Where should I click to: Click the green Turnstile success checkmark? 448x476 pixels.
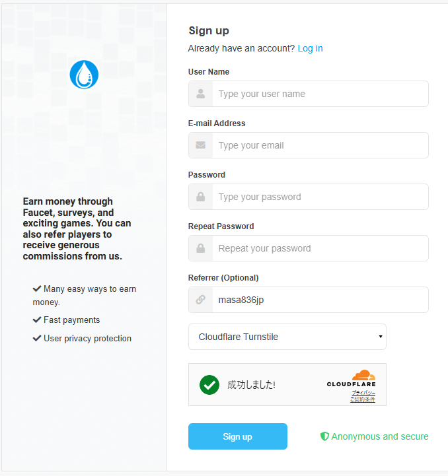pyautogui.click(x=209, y=384)
